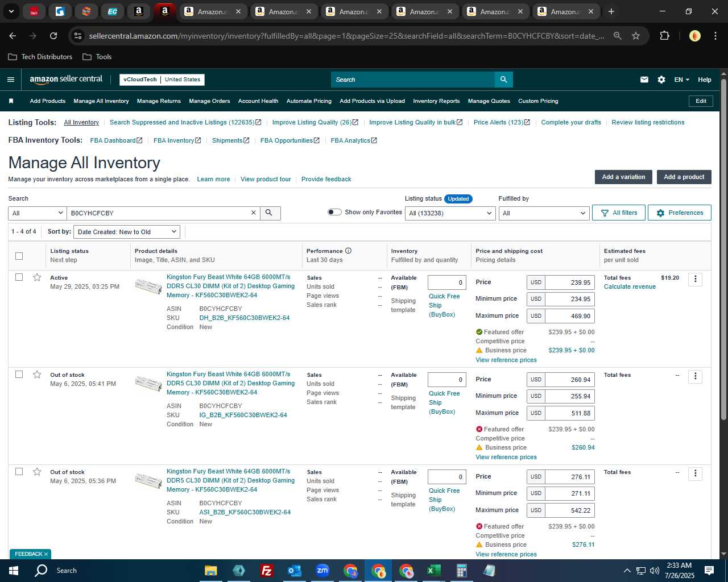The width and height of the screenshot is (728, 582).
Task: Run the inventory search with magnifier button
Action: click(x=269, y=213)
